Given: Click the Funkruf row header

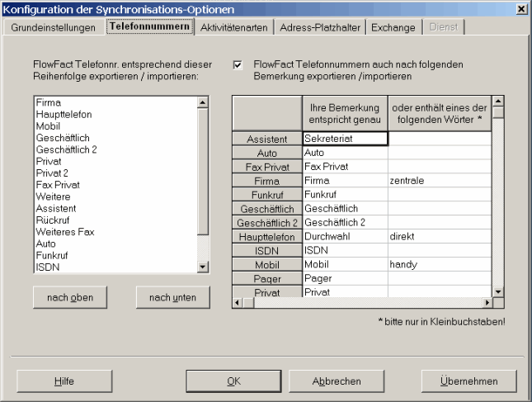Looking at the screenshot, I should (x=267, y=195).
